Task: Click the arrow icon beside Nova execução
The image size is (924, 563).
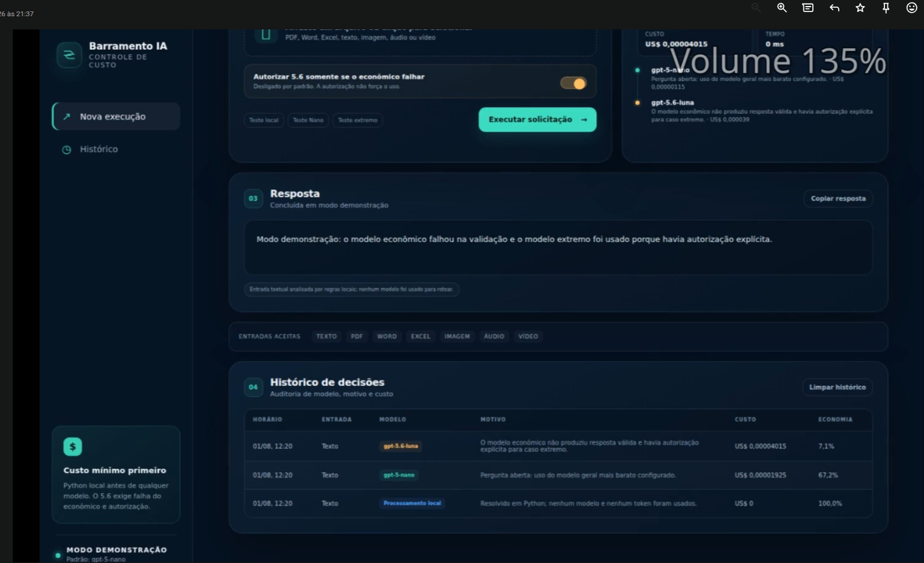Action: [67, 117]
